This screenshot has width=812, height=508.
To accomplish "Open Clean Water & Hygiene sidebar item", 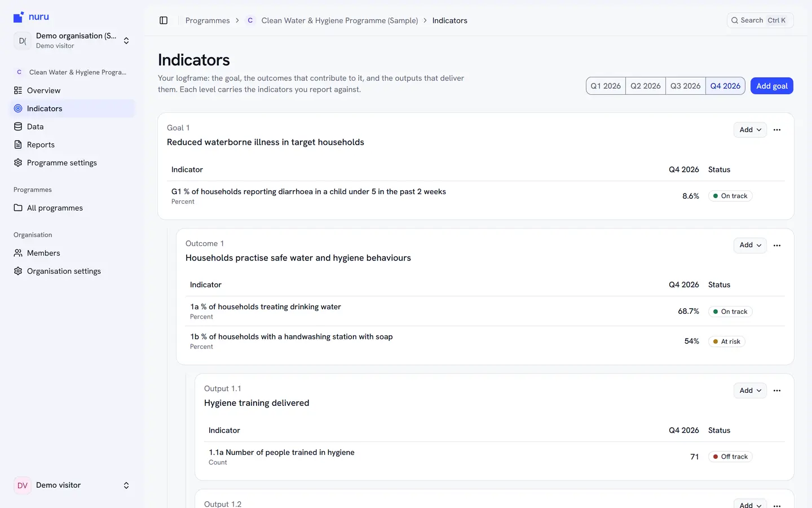I will [x=72, y=72].
